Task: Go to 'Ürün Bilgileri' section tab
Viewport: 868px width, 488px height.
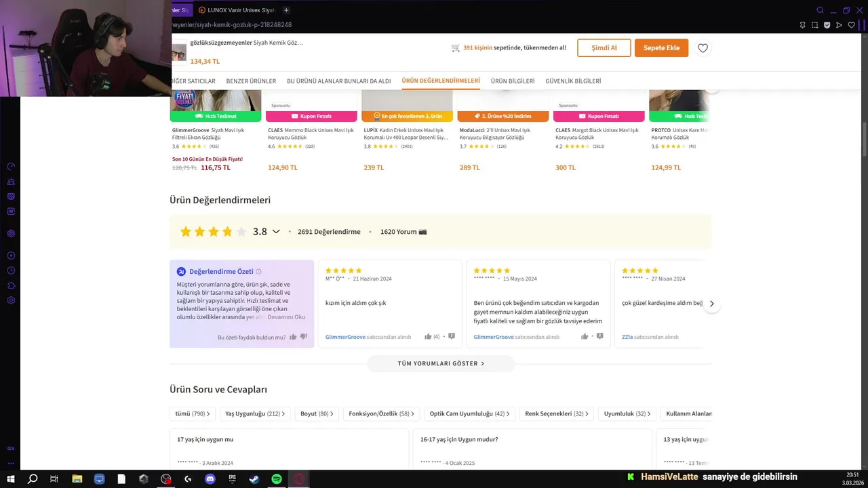Action: (513, 81)
